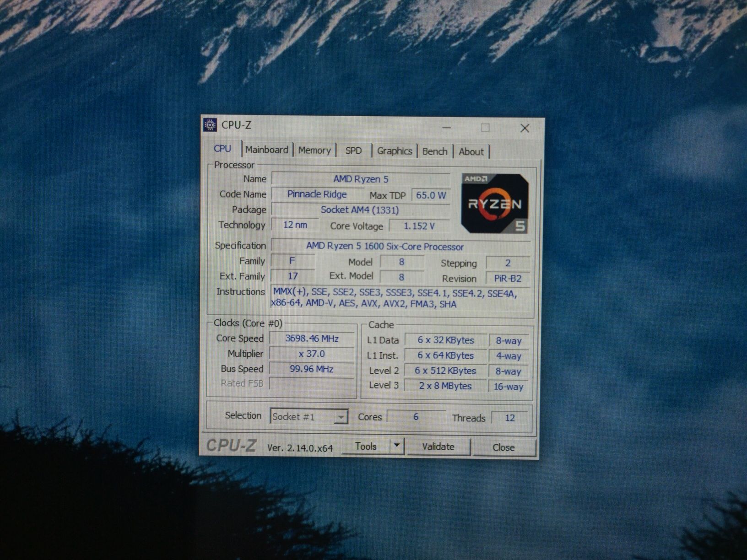Close CPU-Z with the X title bar icon
This screenshot has width=747, height=560.
(525, 128)
